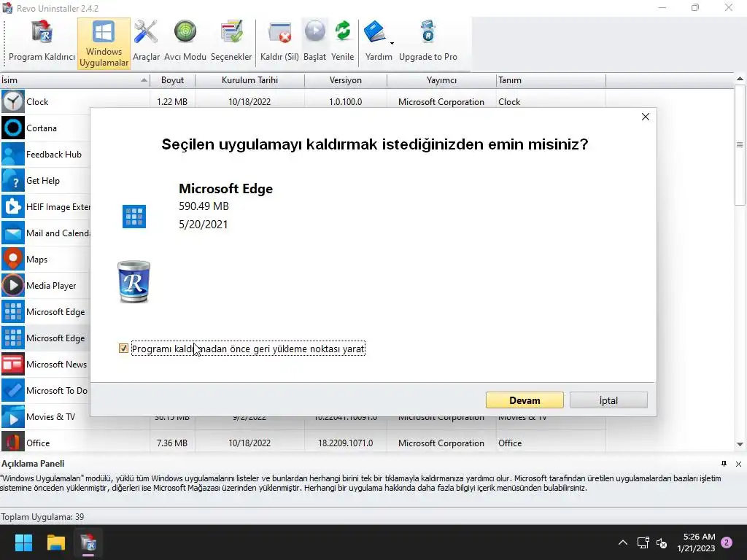Click the Başlat toolbar icon
Viewport: 747px width, 560px height.
click(314, 42)
